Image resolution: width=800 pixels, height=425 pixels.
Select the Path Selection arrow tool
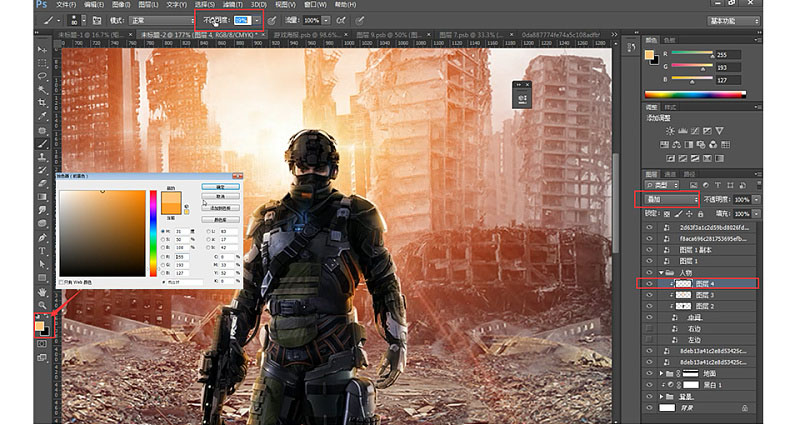click(x=42, y=264)
